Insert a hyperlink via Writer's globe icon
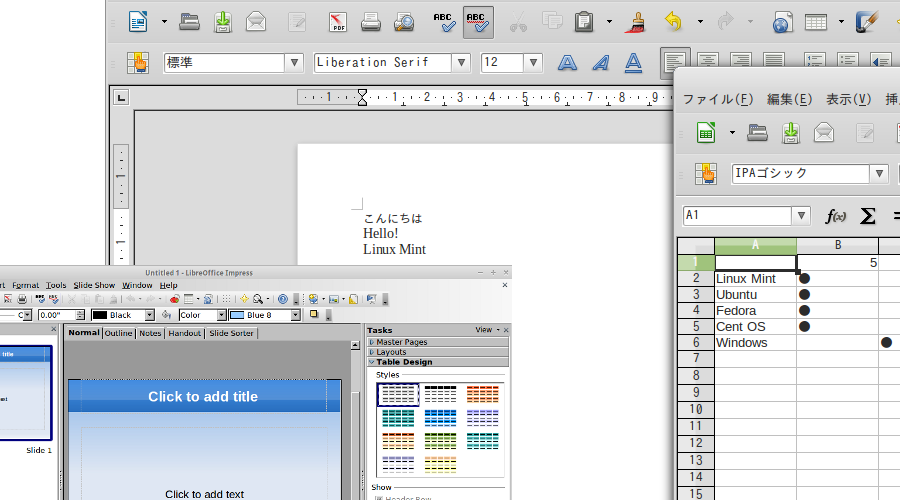Image resolution: width=900 pixels, height=500 pixels. 782,22
